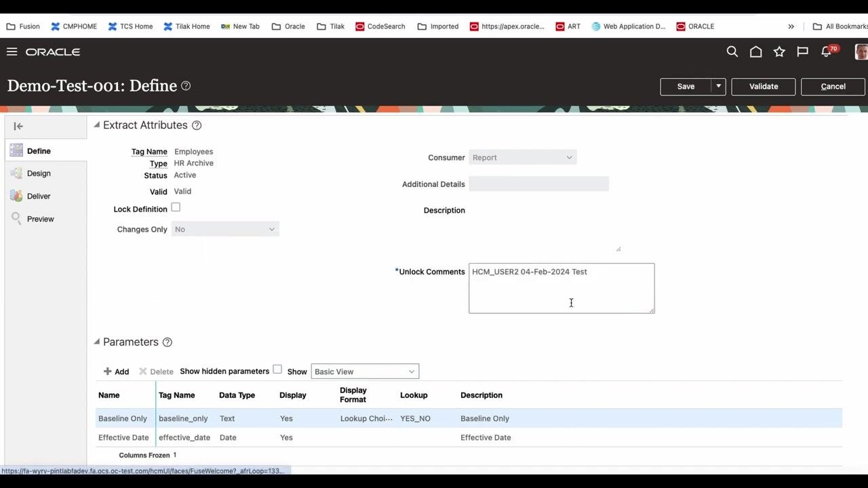Screen dimensions: 868x488
Task: Click the Additional Details field
Action: [538, 184]
